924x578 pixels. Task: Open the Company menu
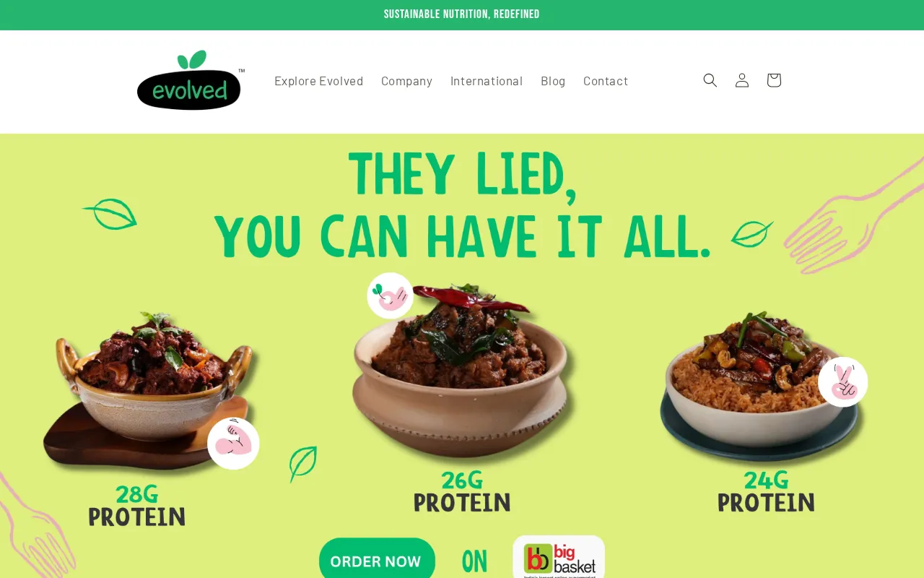(406, 80)
